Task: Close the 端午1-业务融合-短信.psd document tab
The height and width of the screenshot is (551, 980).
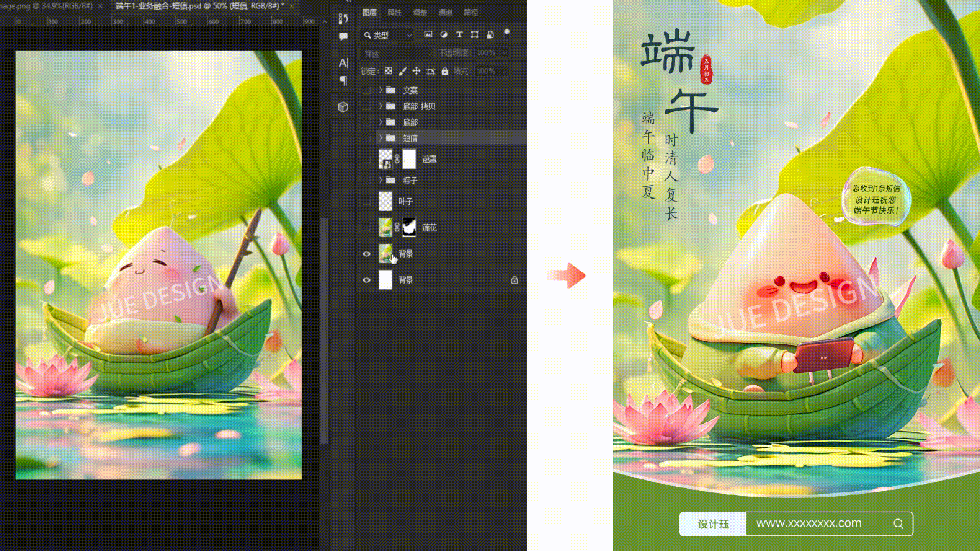Action: (x=291, y=6)
